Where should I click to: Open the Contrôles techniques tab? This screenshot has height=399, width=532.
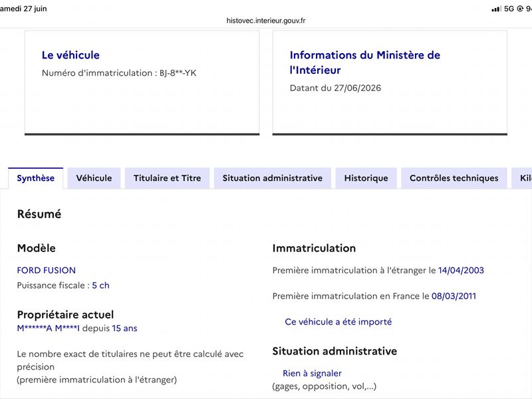tap(454, 178)
